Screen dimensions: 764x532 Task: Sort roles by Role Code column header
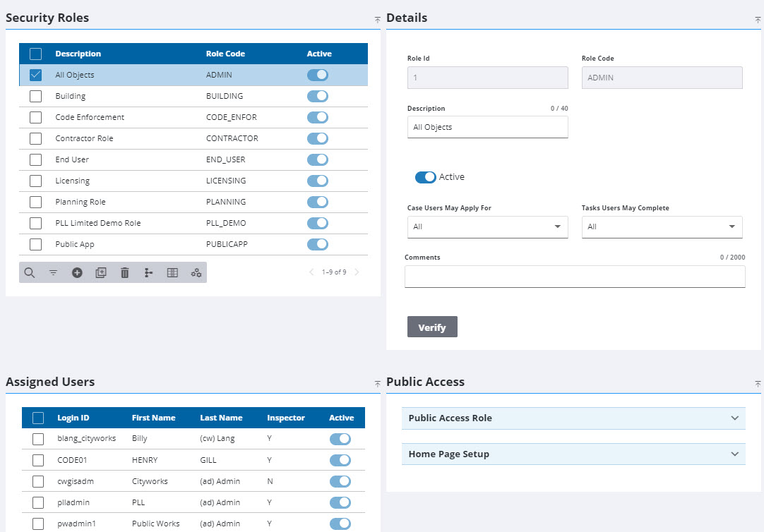click(225, 54)
